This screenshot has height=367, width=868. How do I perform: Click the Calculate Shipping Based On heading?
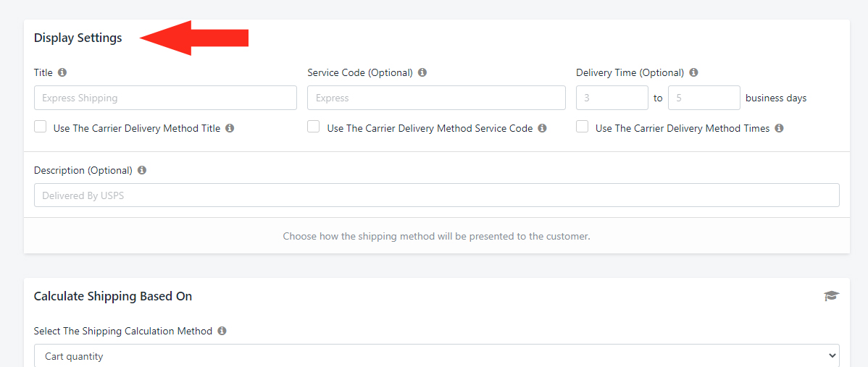[113, 296]
